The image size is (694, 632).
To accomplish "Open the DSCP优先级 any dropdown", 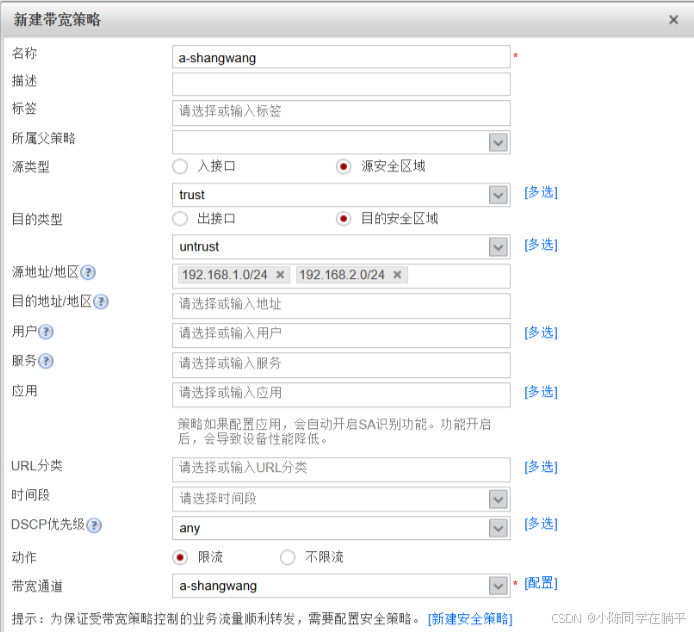I will 498,528.
